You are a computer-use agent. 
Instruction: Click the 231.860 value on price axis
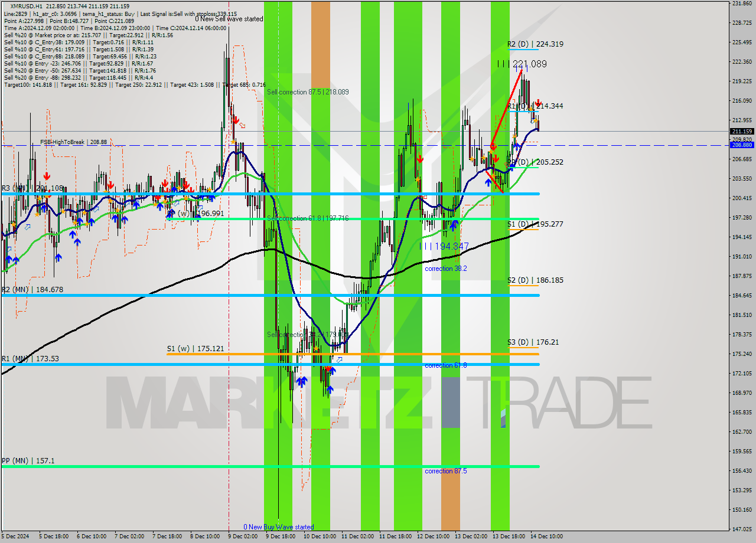(742, 4)
